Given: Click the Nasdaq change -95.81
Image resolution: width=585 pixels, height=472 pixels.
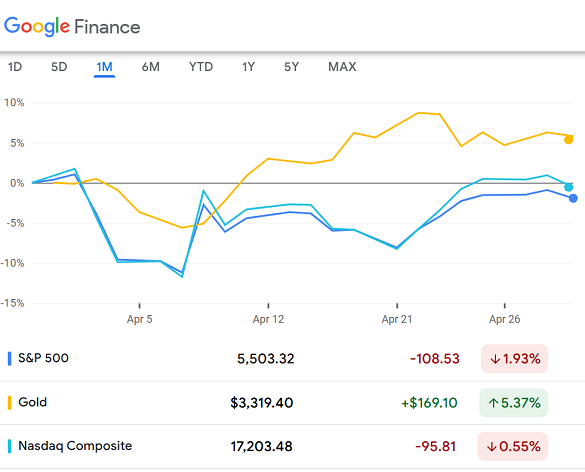Looking at the screenshot, I should 435,447.
